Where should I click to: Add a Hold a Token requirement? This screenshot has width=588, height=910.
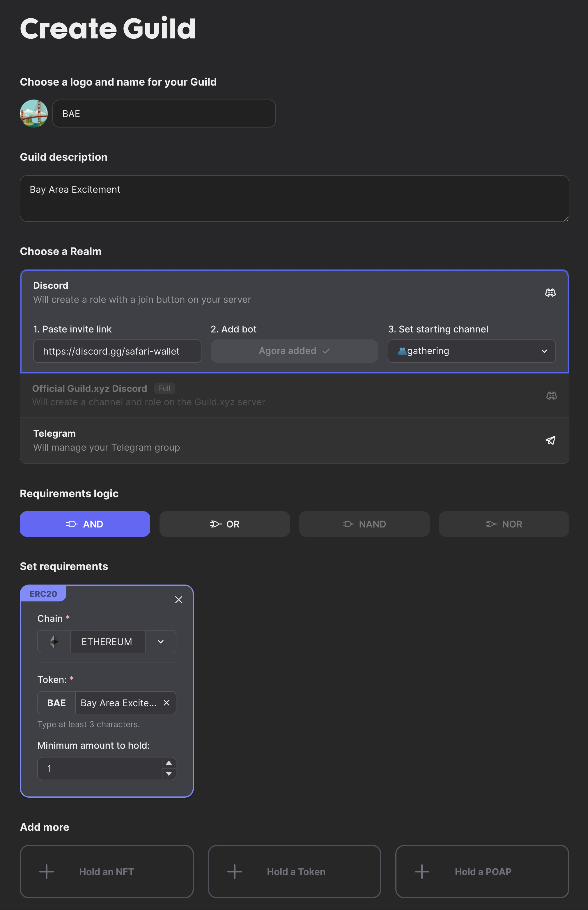coord(294,872)
